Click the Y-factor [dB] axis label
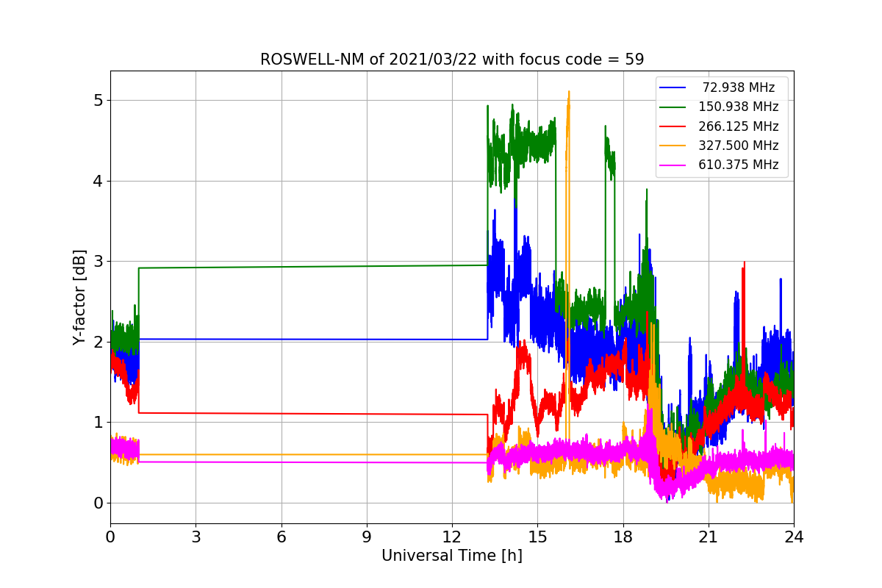Screen dimensions: 882x588 coord(79,297)
